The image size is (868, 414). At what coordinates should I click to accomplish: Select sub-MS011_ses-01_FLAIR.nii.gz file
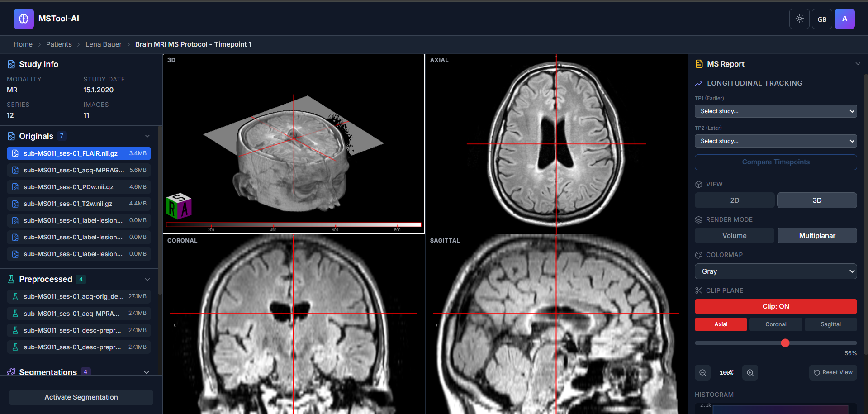[x=79, y=153]
